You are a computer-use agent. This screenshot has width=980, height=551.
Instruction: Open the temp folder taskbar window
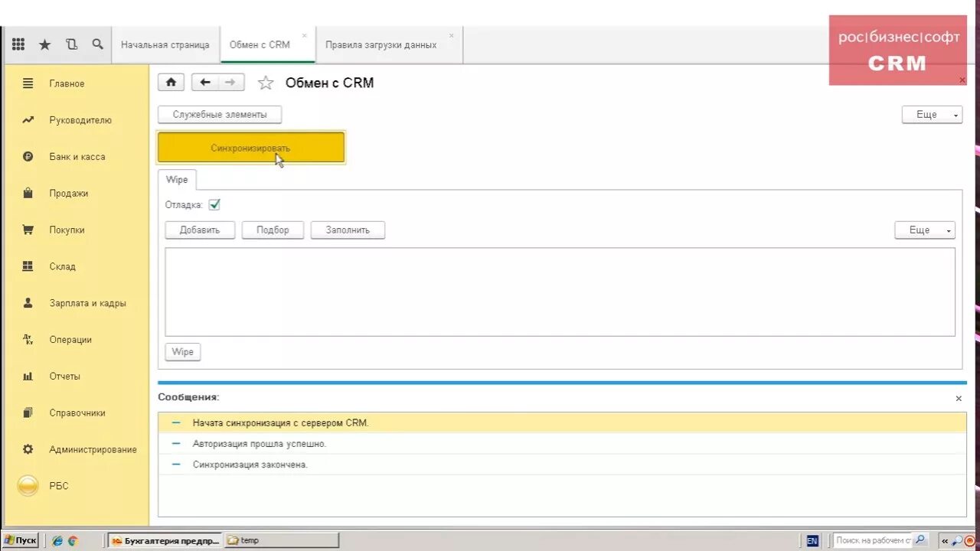pos(281,540)
